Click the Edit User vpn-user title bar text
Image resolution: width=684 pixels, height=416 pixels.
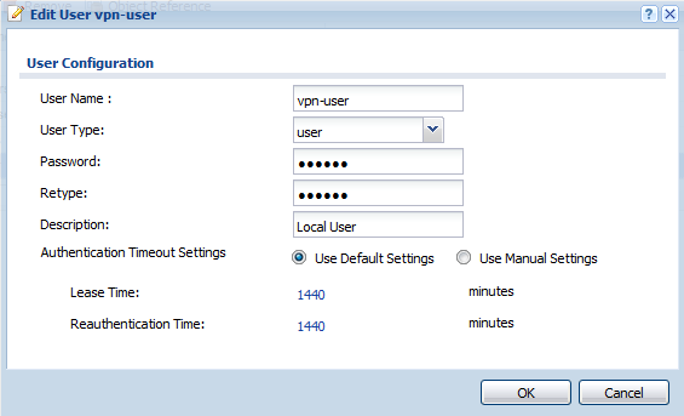point(86,13)
